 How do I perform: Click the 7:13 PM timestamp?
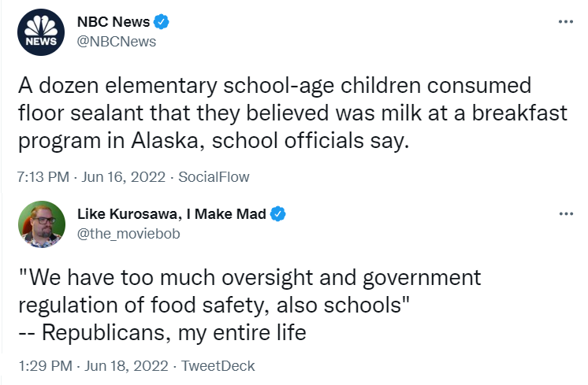click(42, 177)
